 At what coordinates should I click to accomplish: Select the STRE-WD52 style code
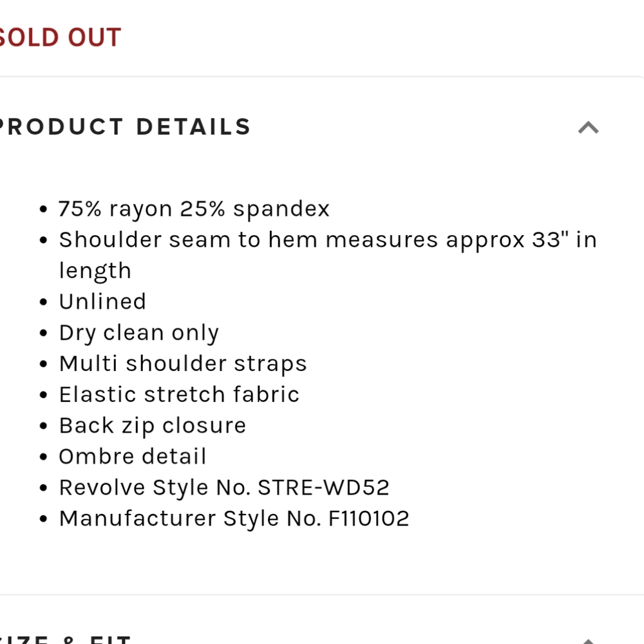point(323,488)
